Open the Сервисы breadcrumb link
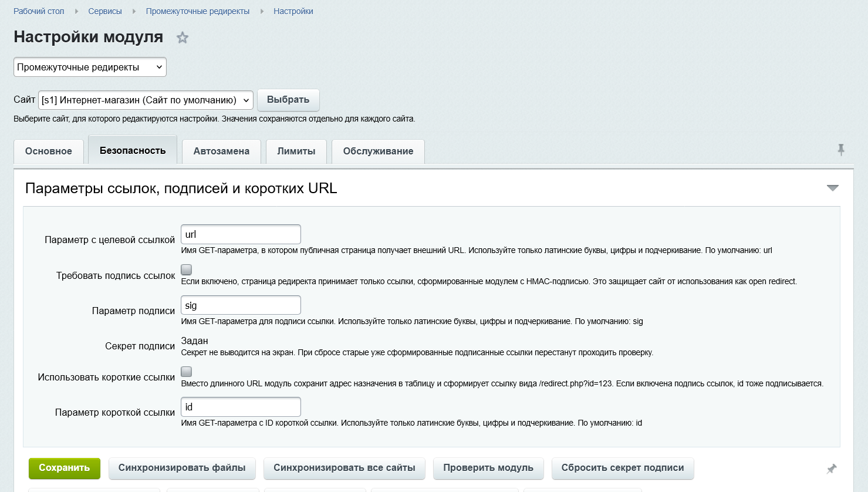The height and width of the screenshot is (492, 868). (x=105, y=11)
